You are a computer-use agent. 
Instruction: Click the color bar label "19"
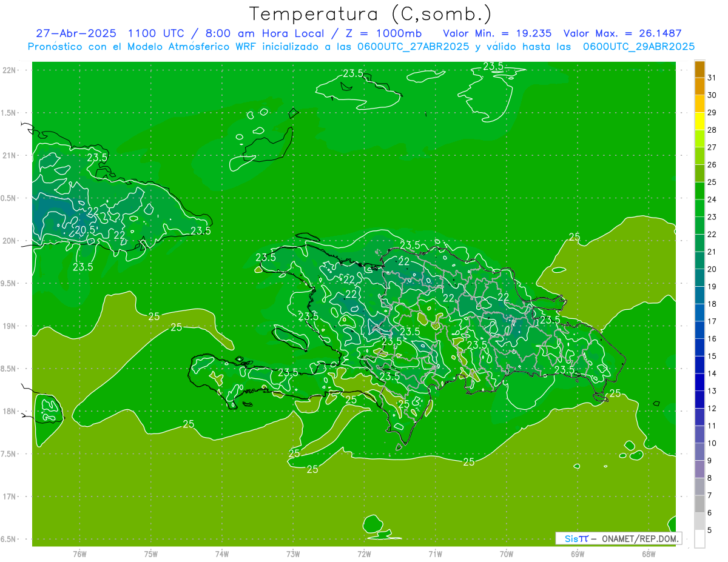712,286
